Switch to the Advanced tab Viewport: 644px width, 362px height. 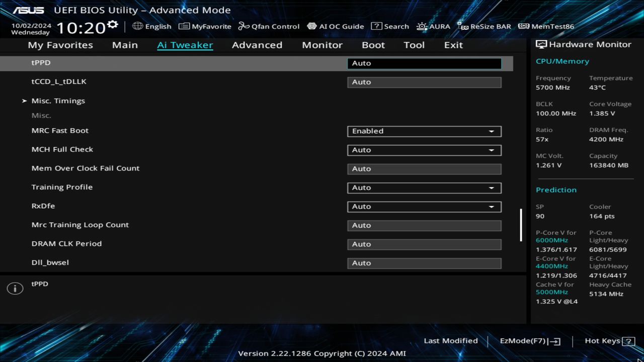click(x=257, y=45)
